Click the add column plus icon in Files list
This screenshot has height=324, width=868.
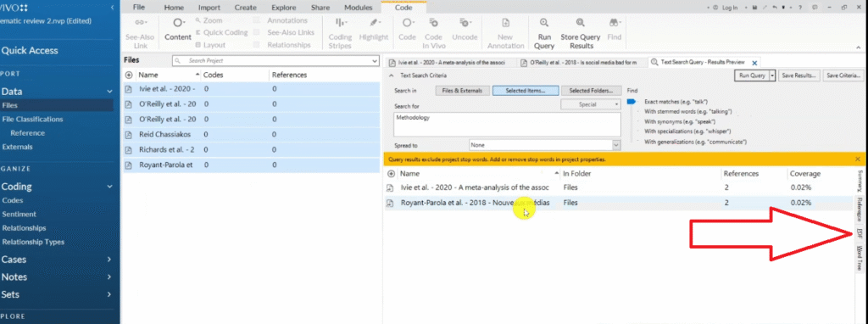pyautogui.click(x=129, y=75)
